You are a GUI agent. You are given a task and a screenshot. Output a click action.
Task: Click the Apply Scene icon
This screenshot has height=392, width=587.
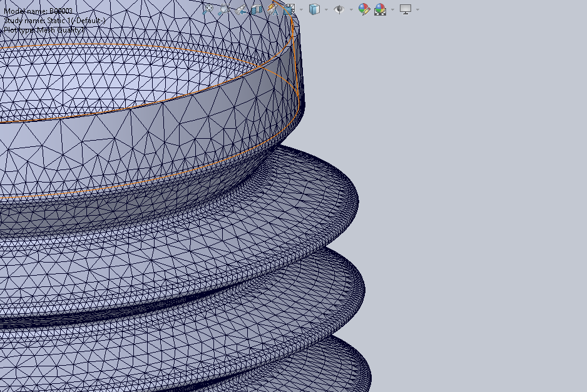[x=380, y=9]
